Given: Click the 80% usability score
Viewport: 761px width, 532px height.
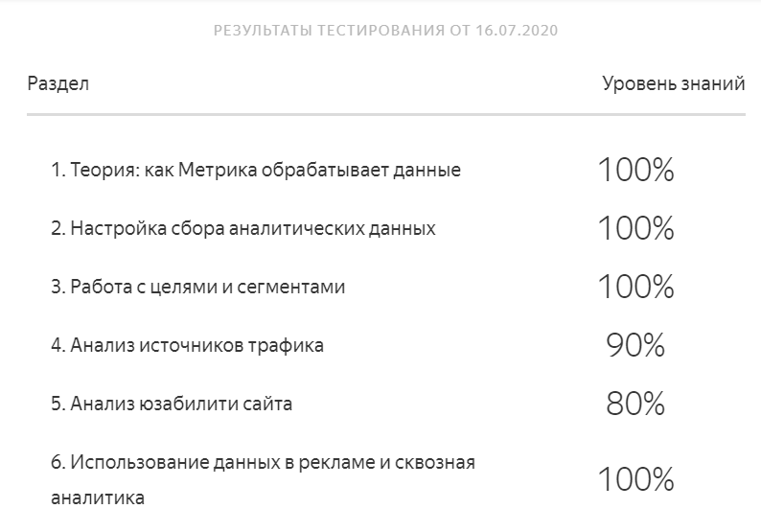Looking at the screenshot, I should pos(635,404).
